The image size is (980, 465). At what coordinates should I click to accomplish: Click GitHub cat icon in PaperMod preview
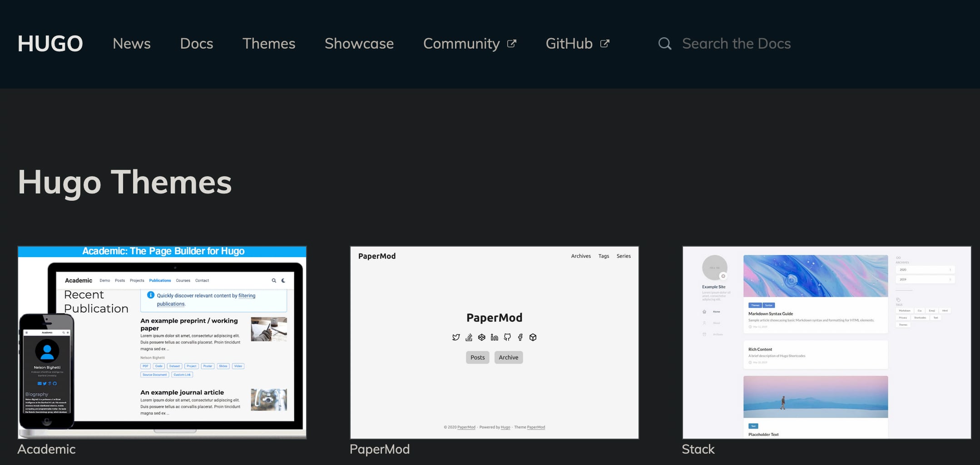507,337
